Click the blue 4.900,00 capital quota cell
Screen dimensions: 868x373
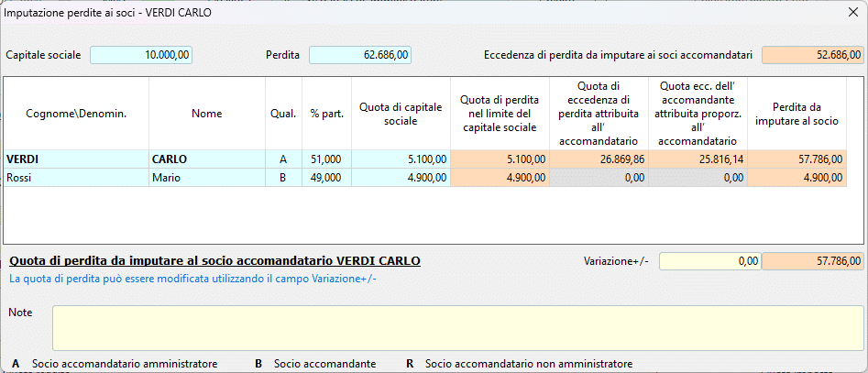401,178
